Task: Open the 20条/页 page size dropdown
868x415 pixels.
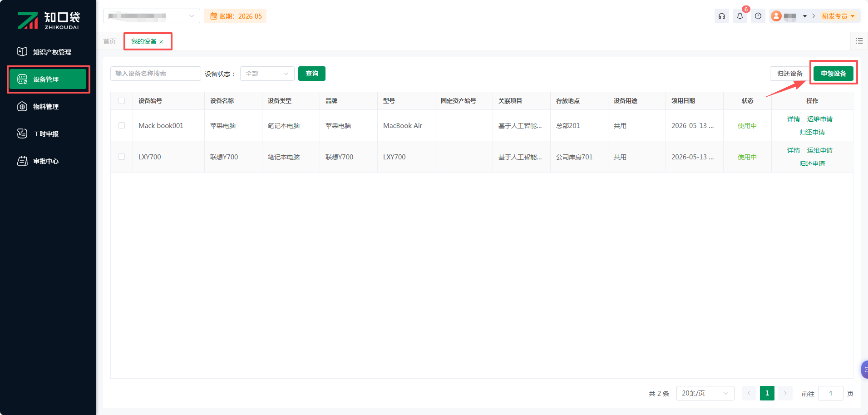Action: point(705,393)
